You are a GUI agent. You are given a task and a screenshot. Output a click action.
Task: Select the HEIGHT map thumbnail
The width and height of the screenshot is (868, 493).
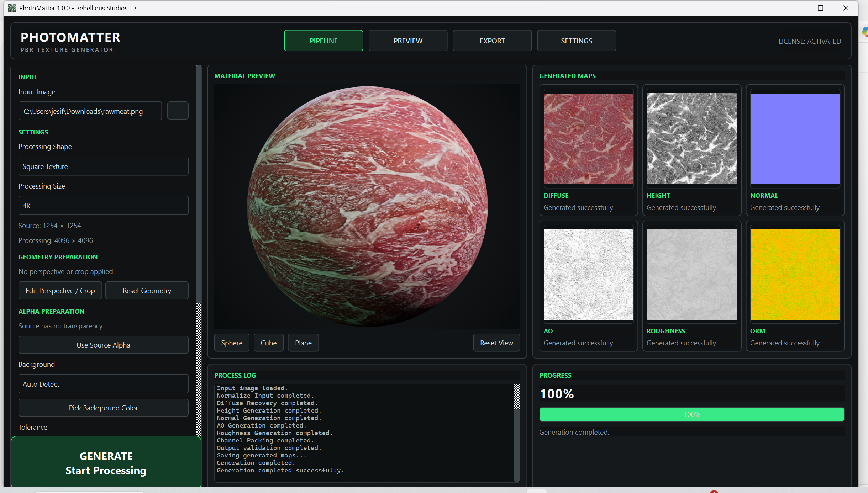692,138
